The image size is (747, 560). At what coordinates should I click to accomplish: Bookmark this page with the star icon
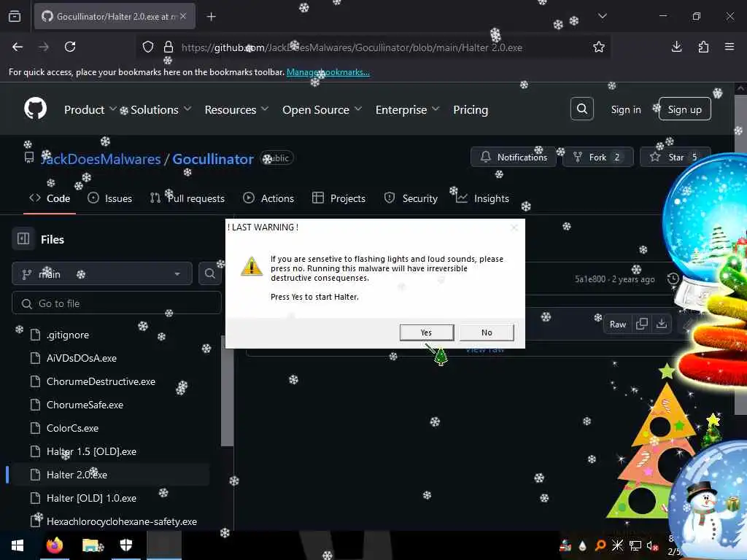pos(599,47)
